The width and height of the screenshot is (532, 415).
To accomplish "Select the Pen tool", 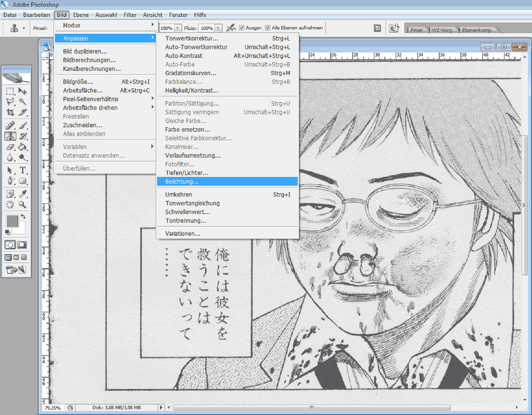I will tap(10, 181).
